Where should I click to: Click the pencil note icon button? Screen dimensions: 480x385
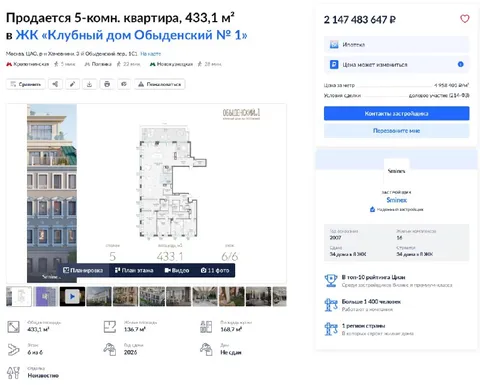tap(72, 84)
